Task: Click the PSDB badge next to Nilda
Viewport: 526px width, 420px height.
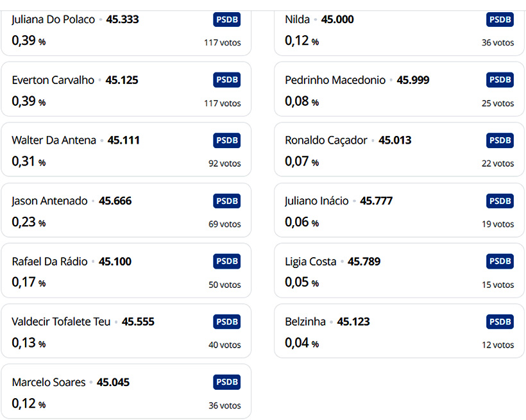Action: click(500, 19)
